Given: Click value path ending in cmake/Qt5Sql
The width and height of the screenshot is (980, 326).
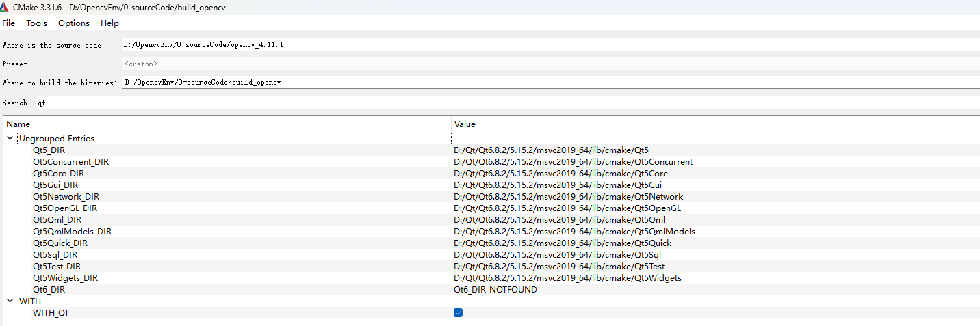Looking at the screenshot, I should click(x=558, y=255).
